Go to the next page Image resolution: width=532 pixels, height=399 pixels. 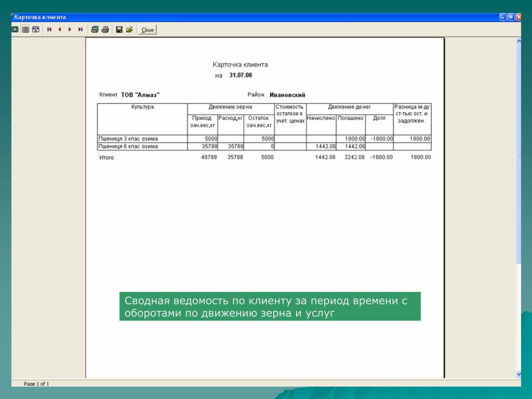(70, 30)
